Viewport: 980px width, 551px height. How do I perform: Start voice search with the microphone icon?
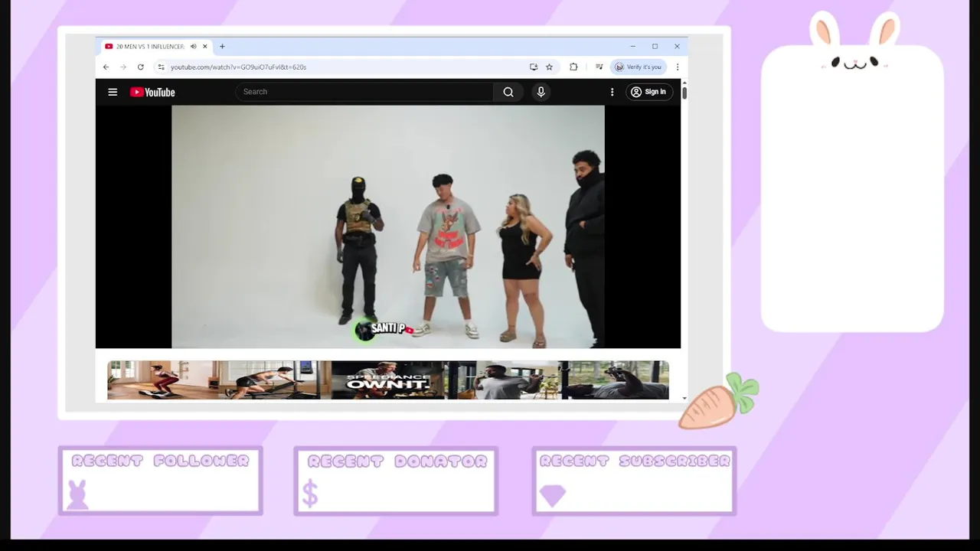click(541, 92)
